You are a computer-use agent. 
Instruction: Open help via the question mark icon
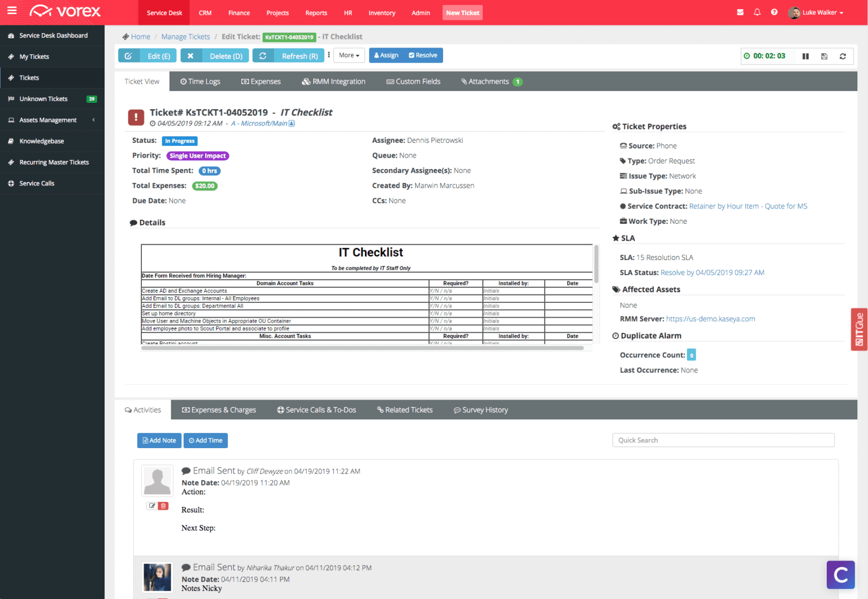coord(774,12)
